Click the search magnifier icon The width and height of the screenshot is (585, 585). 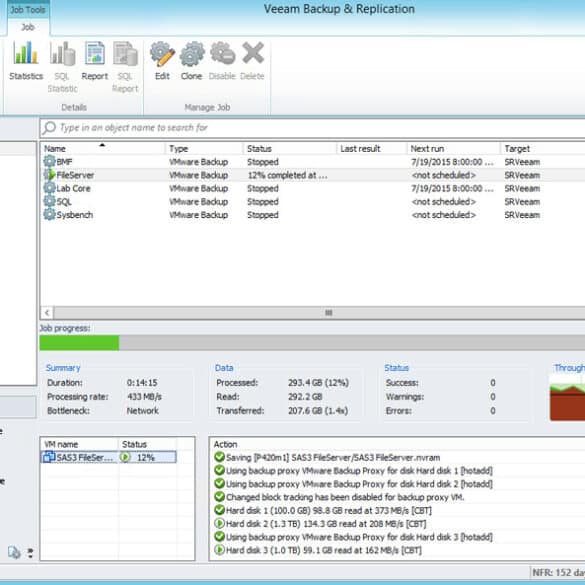click(49, 128)
